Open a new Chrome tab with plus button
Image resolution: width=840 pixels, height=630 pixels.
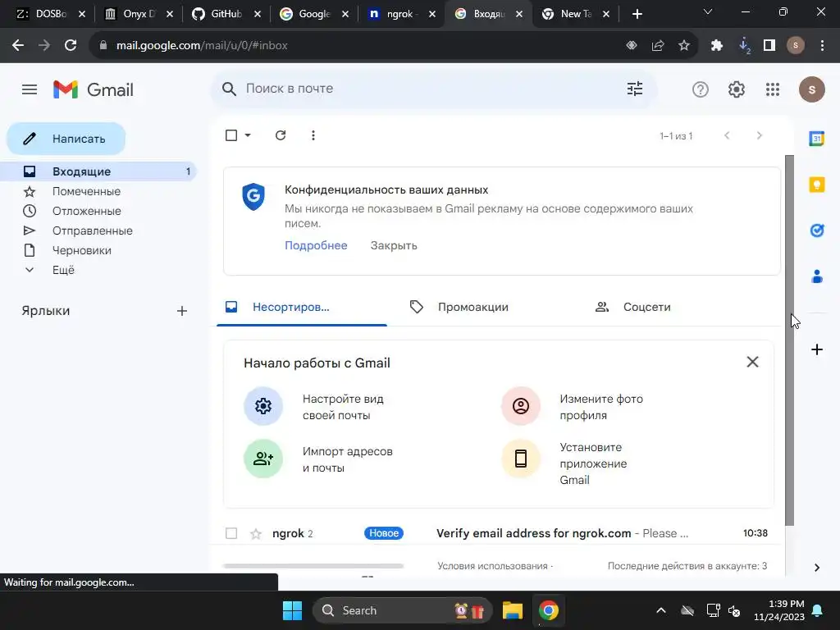click(637, 14)
